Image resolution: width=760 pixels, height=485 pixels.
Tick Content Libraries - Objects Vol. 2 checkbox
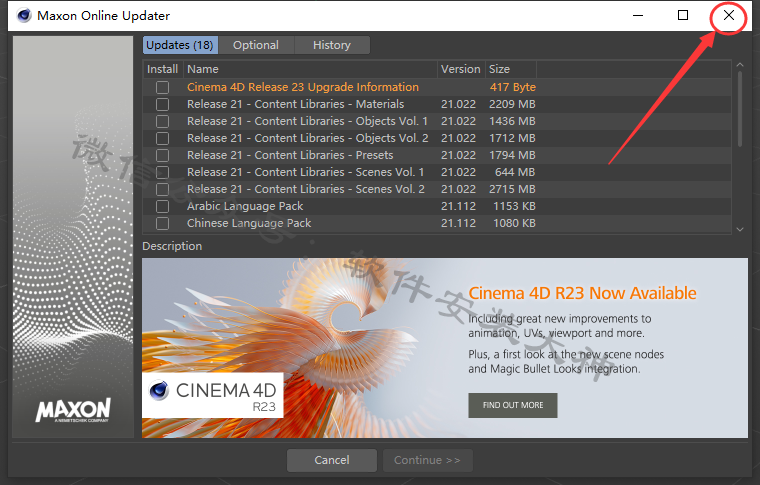(162, 138)
